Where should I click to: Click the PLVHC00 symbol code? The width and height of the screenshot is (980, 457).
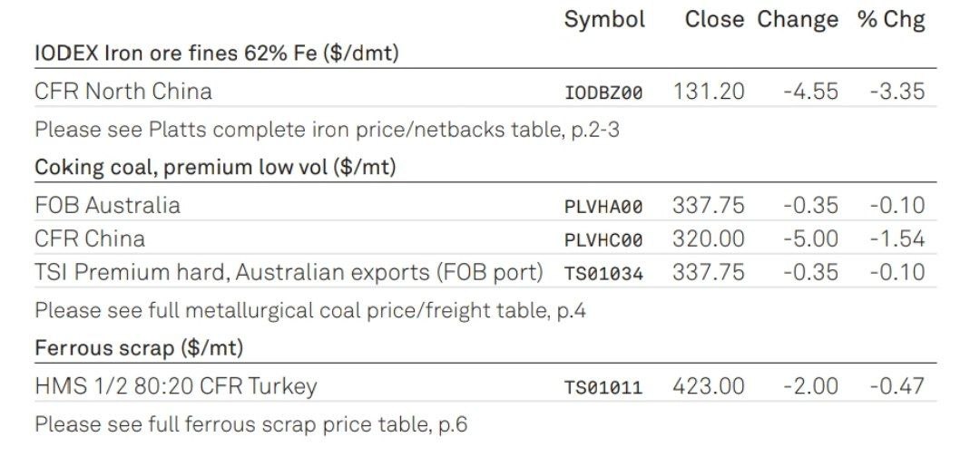pyautogui.click(x=603, y=240)
